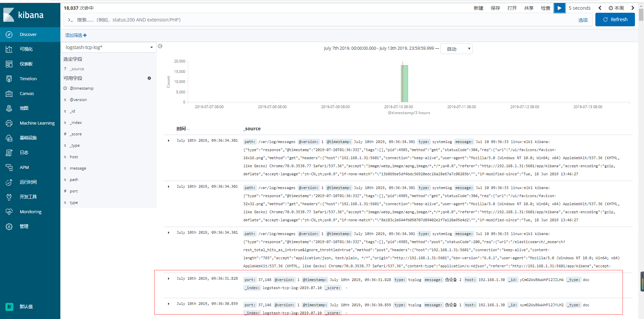Viewport: 644px width, 319px height.
Task: Select the type field at list bottom
Action: pos(74,202)
